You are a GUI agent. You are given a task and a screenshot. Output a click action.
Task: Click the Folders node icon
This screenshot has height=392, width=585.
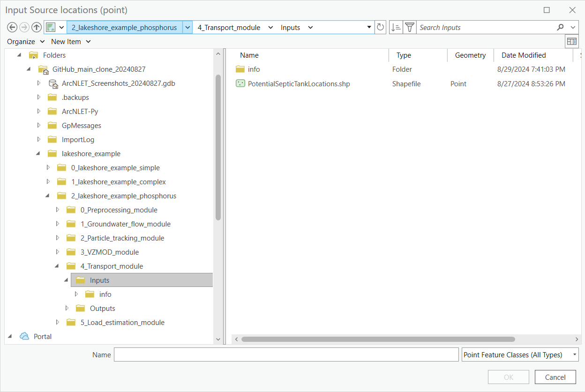[33, 55]
